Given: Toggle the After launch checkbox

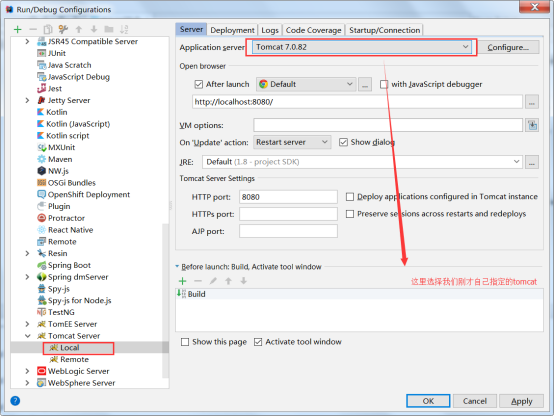Looking at the screenshot, I should pyautogui.click(x=199, y=84).
